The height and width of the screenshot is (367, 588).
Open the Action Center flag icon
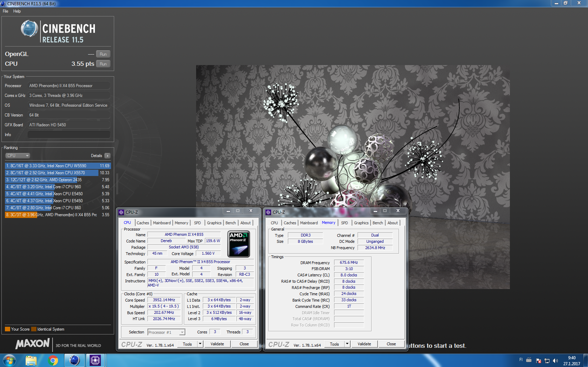coord(539,361)
